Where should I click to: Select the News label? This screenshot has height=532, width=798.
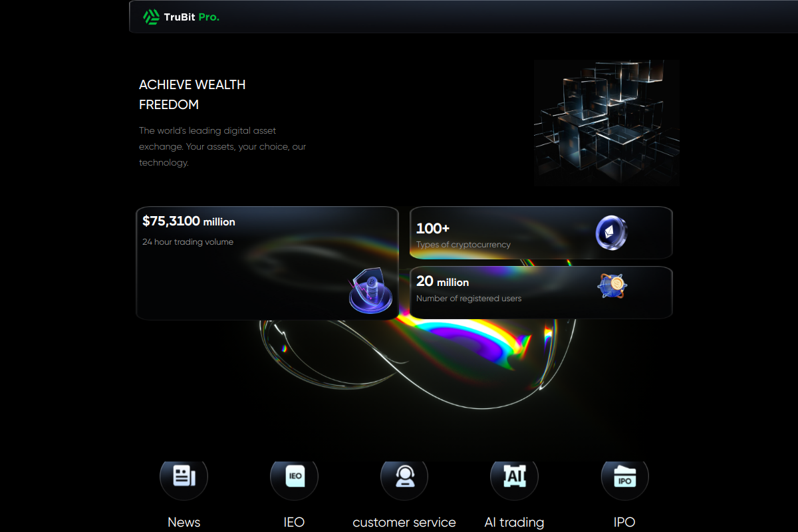184,522
